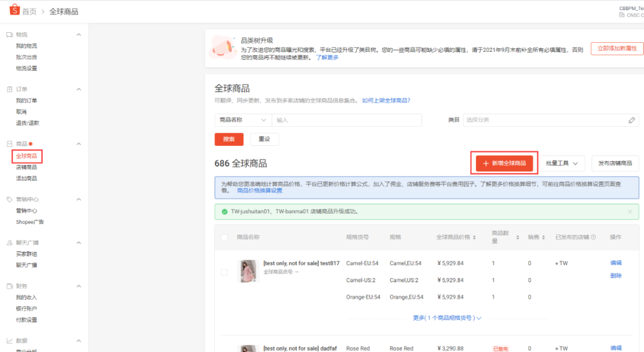
Task: Check the checkbox for the test817 product row
Action: pyautogui.click(x=225, y=272)
